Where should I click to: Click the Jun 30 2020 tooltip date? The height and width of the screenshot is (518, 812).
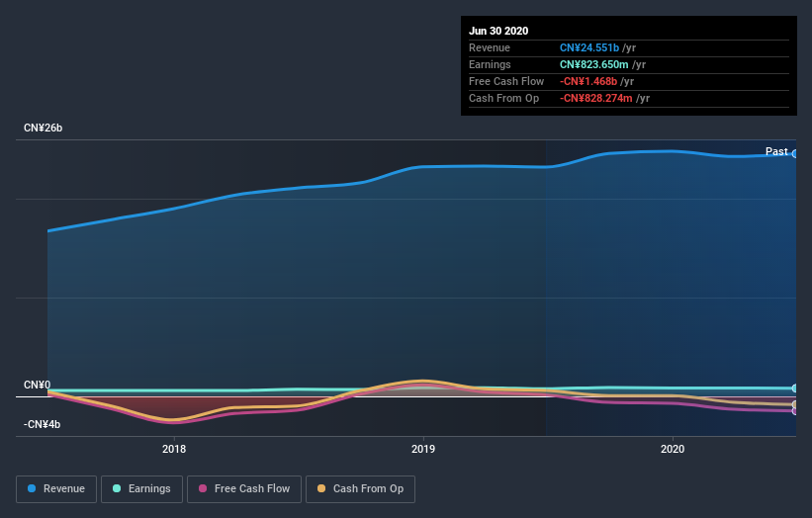coord(498,31)
